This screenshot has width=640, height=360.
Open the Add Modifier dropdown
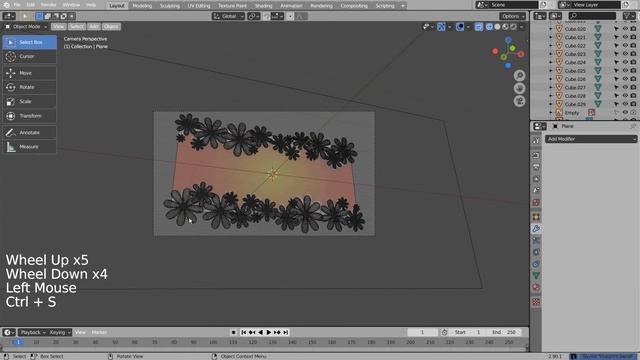(591, 139)
